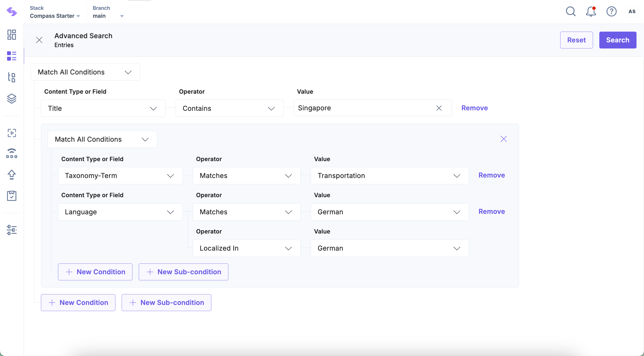Click the Advanced Search heading
This screenshot has width=644, height=356.
click(x=83, y=36)
